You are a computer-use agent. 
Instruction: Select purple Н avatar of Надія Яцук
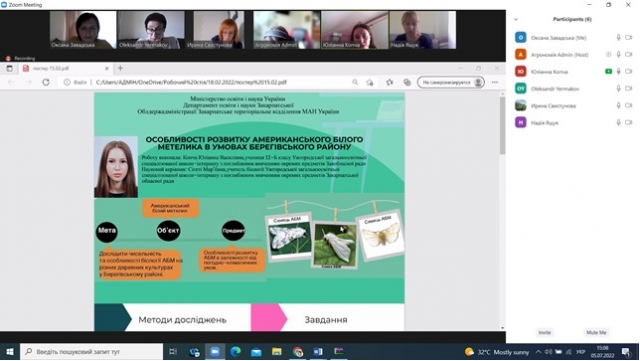[x=520, y=123]
